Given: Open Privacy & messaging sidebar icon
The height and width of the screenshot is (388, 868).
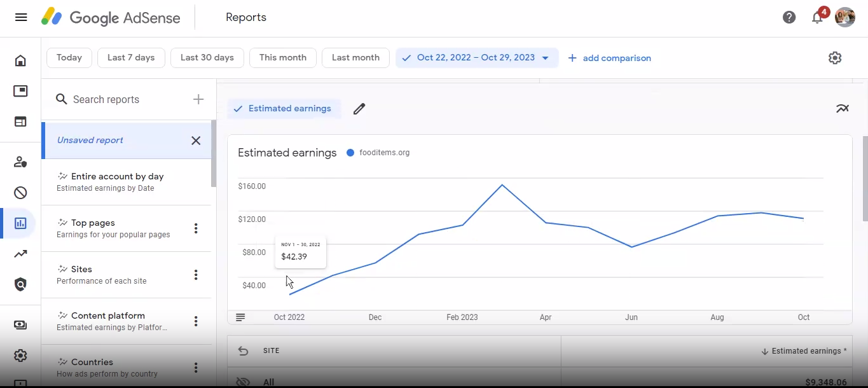Looking at the screenshot, I should click(x=20, y=162).
